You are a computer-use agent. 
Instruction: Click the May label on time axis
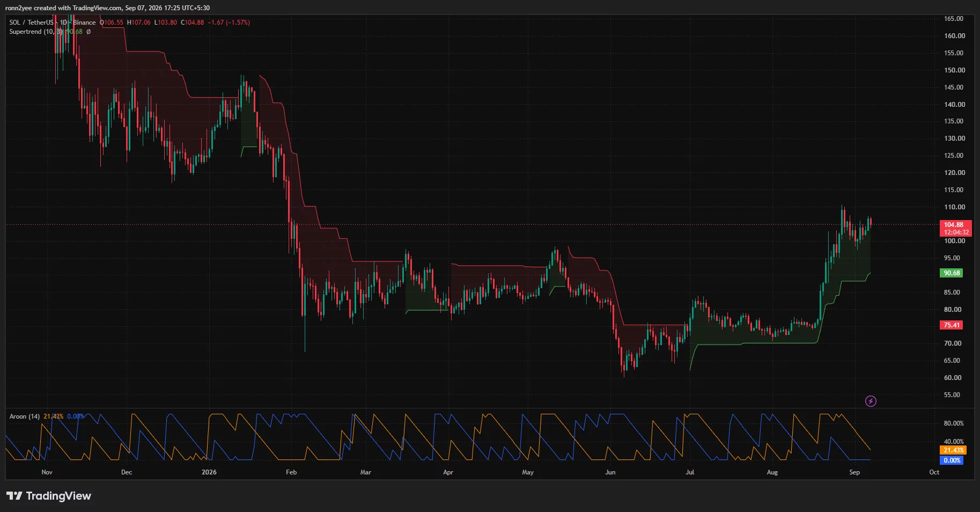[528, 472]
